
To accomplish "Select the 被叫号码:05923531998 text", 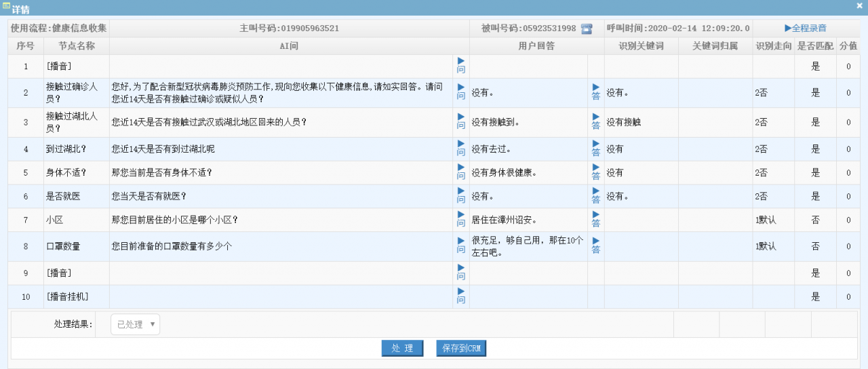I will (528, 28).
